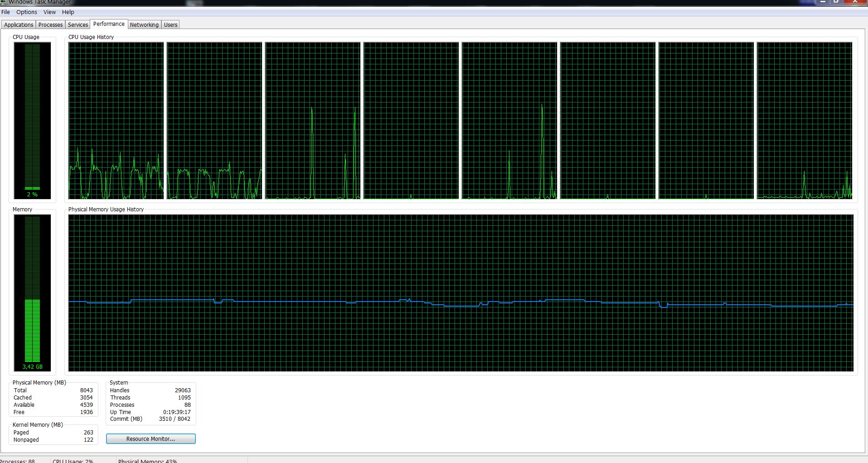Click the Physical Memory Usage History graph

(461, 293)
